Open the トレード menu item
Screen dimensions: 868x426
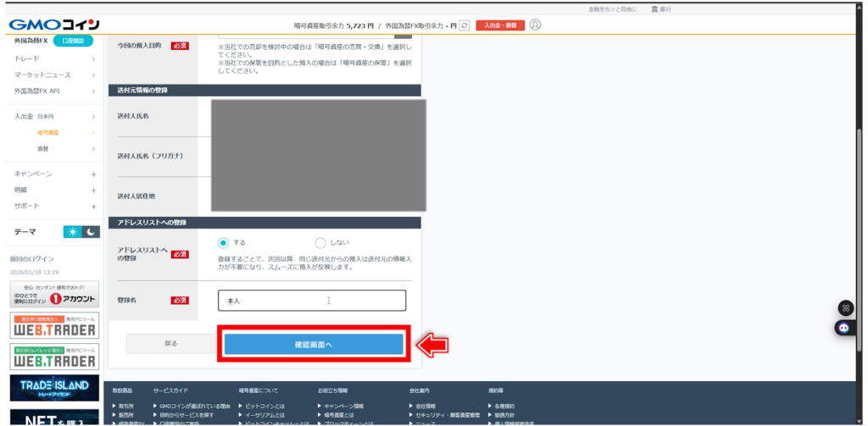(x=55, y=59)
